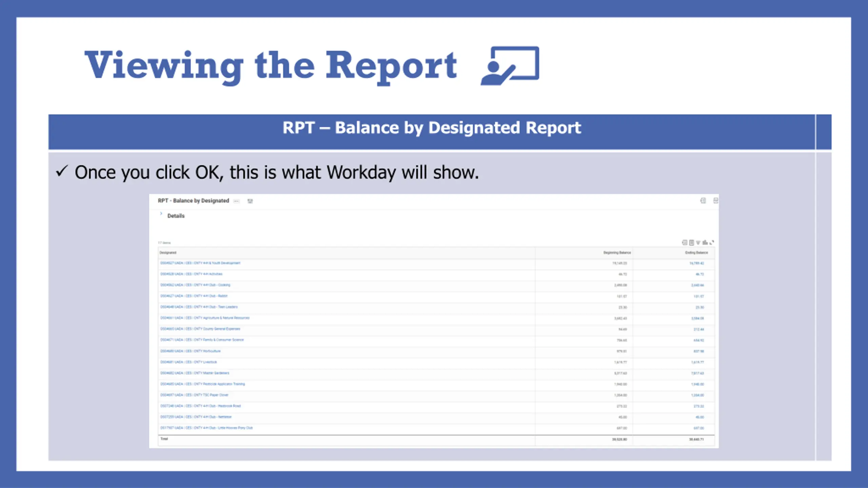Click the total Beginning Balance value
868x488 pixels.
[x=619, y=440]
